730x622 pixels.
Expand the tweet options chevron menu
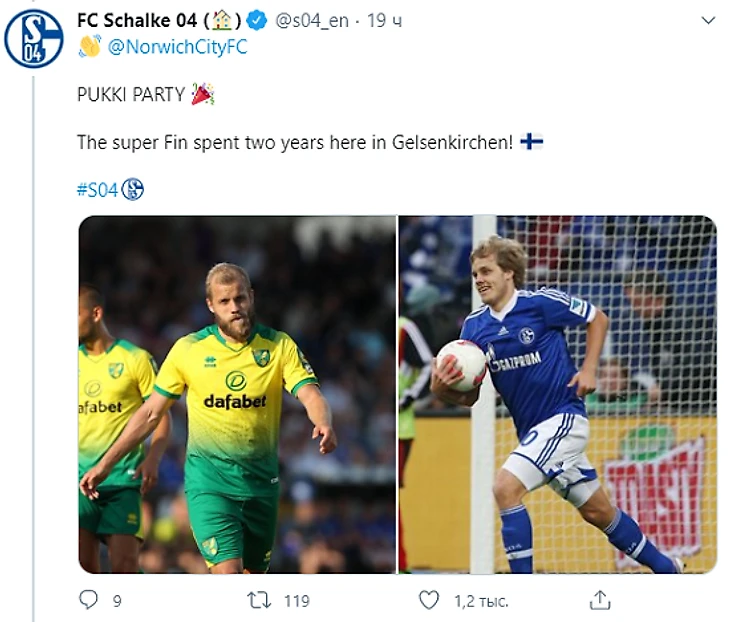click(708, 20)
